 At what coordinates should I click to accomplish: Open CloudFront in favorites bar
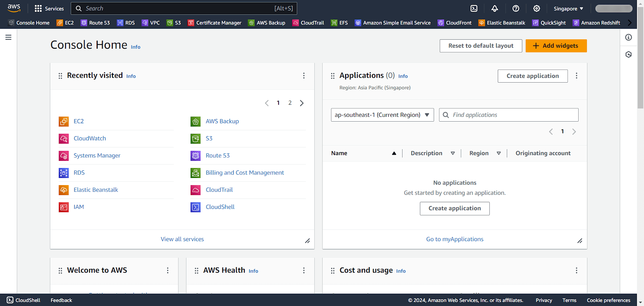(455, 23)
